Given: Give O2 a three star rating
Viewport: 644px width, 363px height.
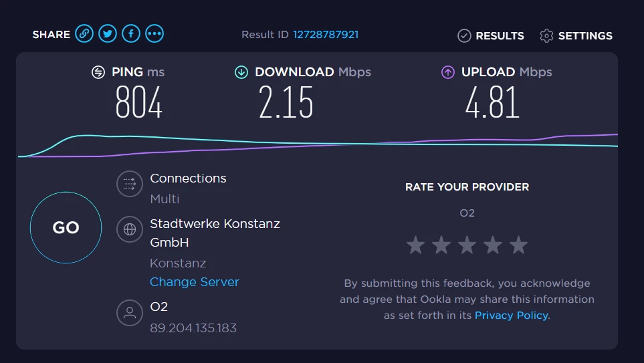Looking at the screenshot, I should 467,245.
